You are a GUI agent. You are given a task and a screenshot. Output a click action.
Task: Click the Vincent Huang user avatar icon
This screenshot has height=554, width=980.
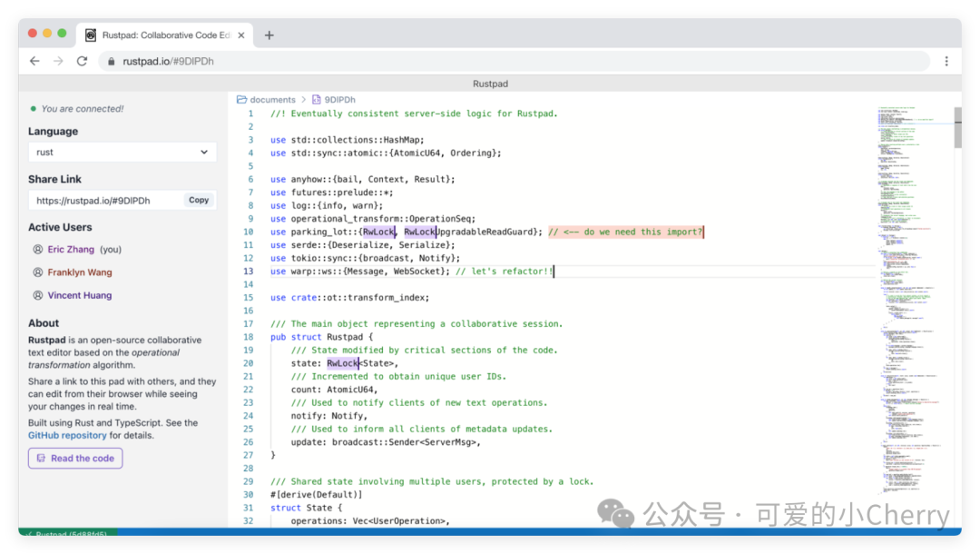38,296
